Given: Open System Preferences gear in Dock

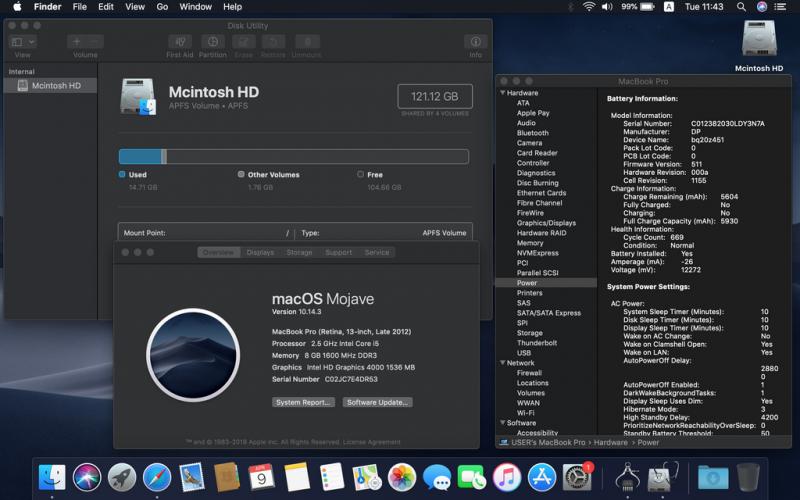Looking at the screenshot, I should click(x=577, y=478).
